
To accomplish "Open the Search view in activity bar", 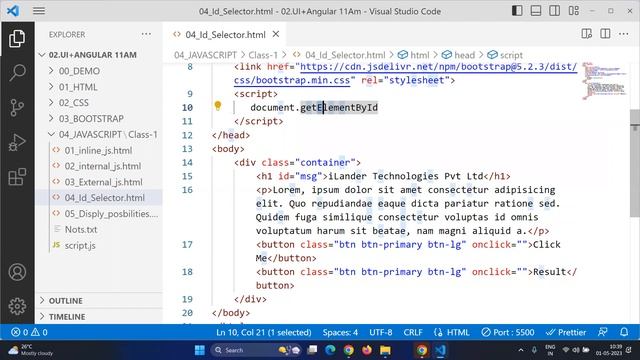I will [x=17, y=73].
